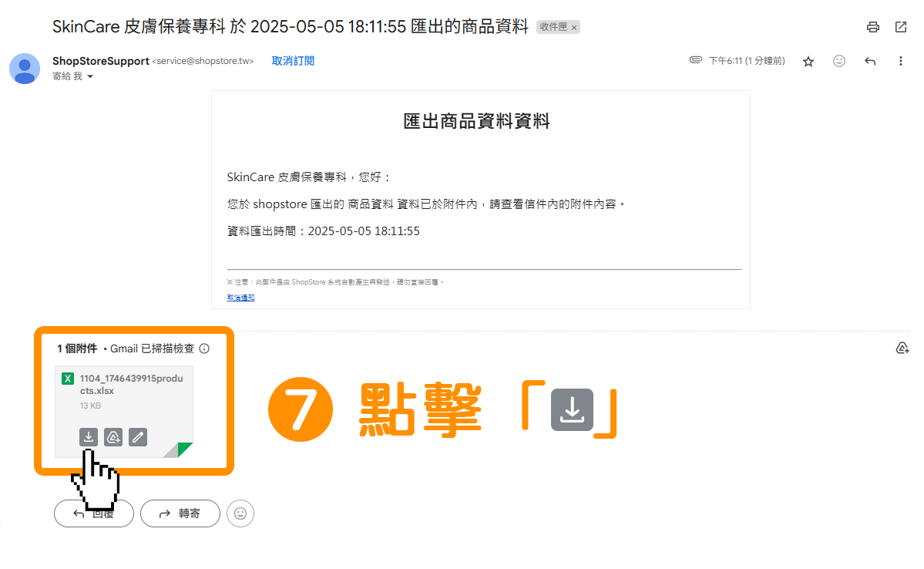
Task: Add emoji reaction in the email header
Action: 839,61
